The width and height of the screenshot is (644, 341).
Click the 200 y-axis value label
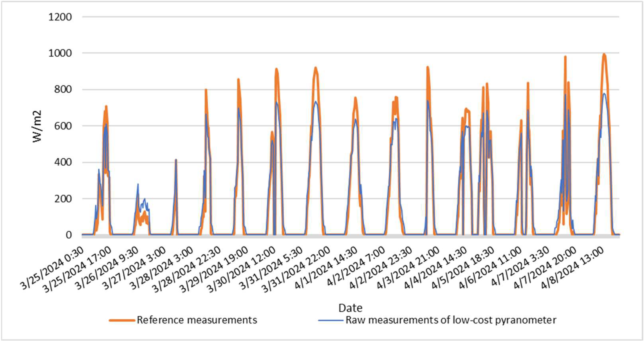tap(63, 199)
